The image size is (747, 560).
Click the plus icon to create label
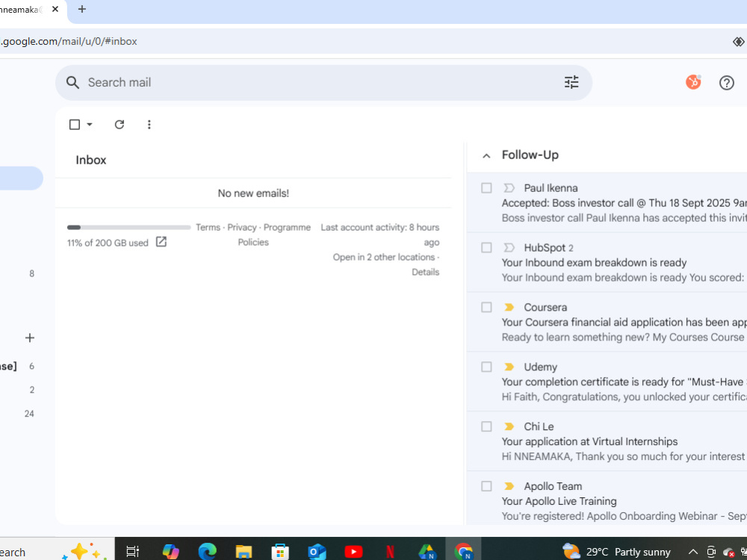(x=30, y=337)
